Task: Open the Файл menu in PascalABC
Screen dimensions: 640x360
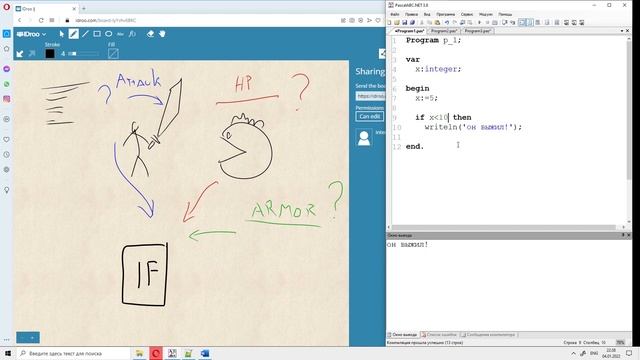Action: point(395,14)
